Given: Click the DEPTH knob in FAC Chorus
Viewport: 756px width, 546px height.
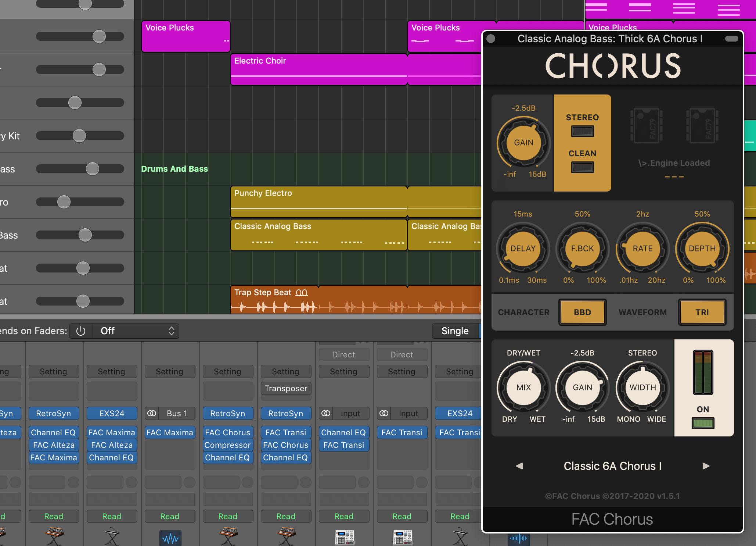Looking at the screenshot, I should click(x=702, y=249).
